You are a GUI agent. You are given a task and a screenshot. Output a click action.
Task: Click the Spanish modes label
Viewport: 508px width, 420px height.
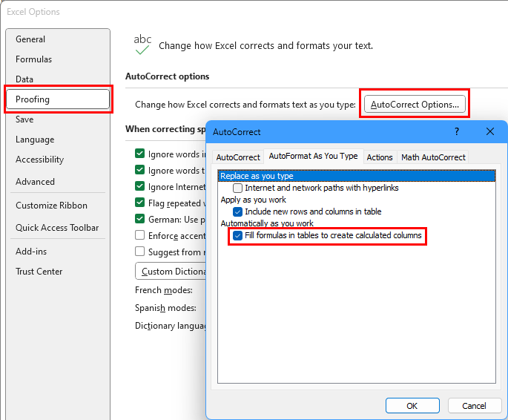165,308
